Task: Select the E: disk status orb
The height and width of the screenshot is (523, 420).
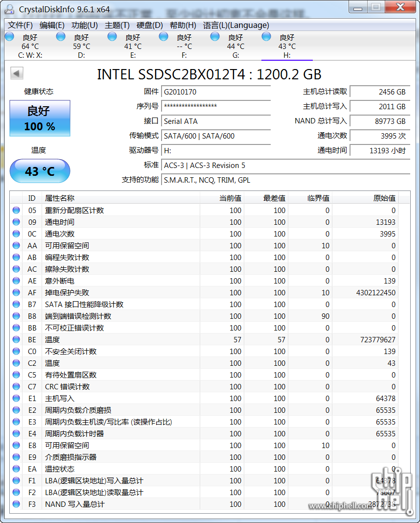Action: pos(112,36)
